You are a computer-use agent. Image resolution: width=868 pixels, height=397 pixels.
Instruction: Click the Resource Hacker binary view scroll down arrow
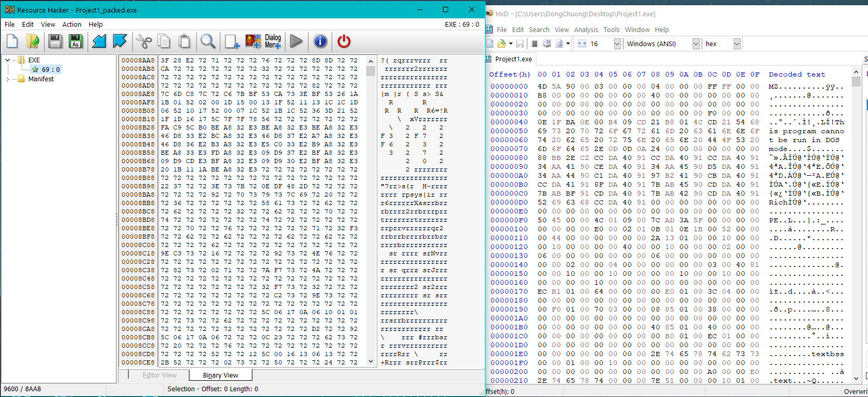click(371, 361)
